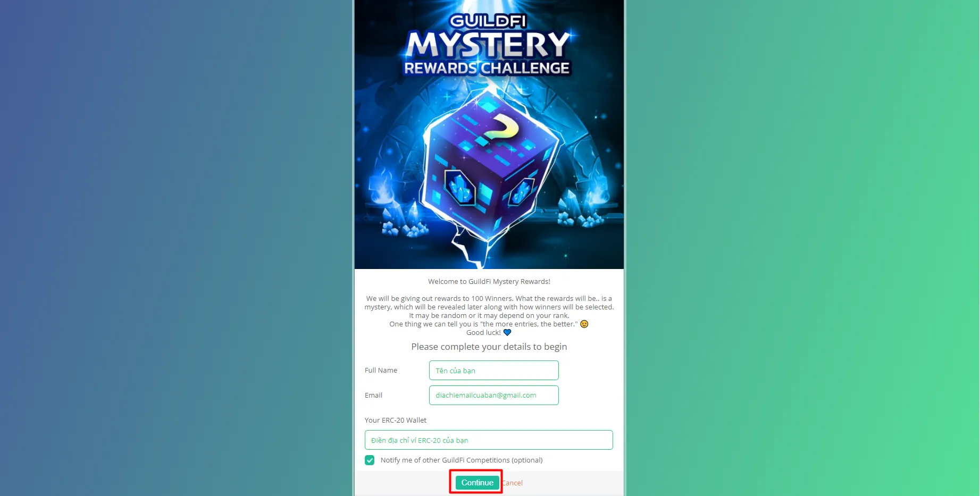Image resolution: width=980 pixels, height=496 pixels.
Task: Click the "Notify me of other GuildFi Competitions" label
Action: [462, 460]
